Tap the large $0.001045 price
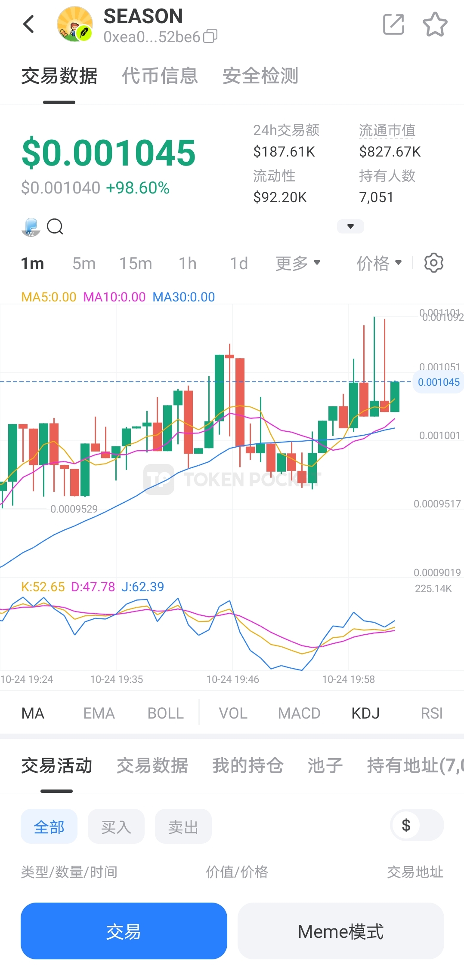Screen dimensions: 464x980 click(x=109, y=153)
